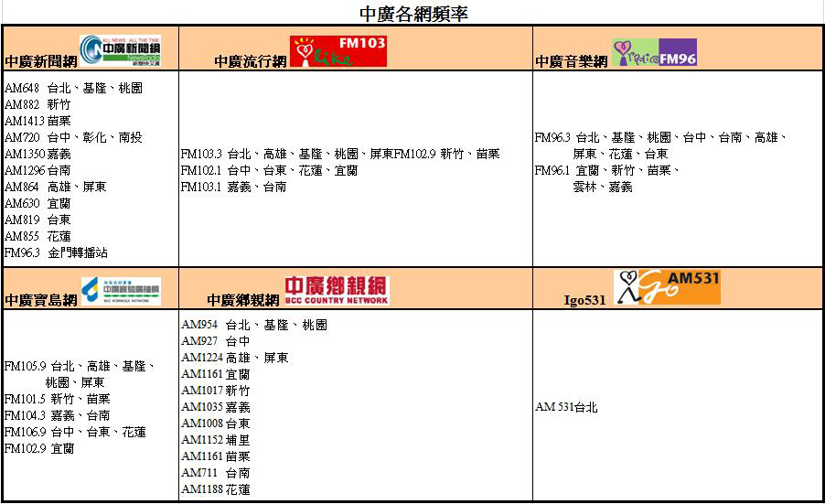
Task: Select the 中廣新聞網 header text
Action: [x=41, y=61]
